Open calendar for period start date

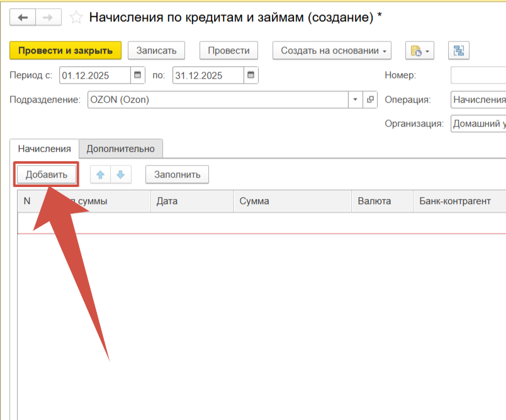point(138,76)
